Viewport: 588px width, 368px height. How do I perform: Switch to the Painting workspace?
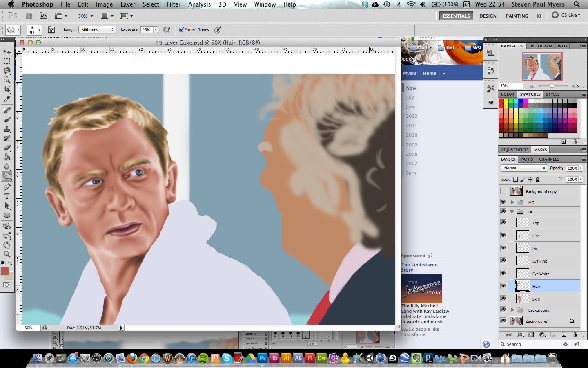pos(517,16)
